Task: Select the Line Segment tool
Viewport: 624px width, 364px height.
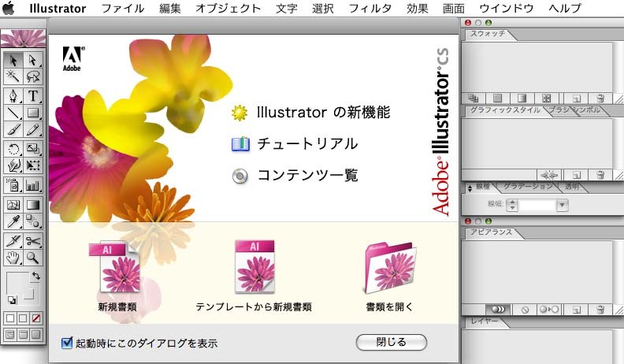Action: click(x=13, y=113)
